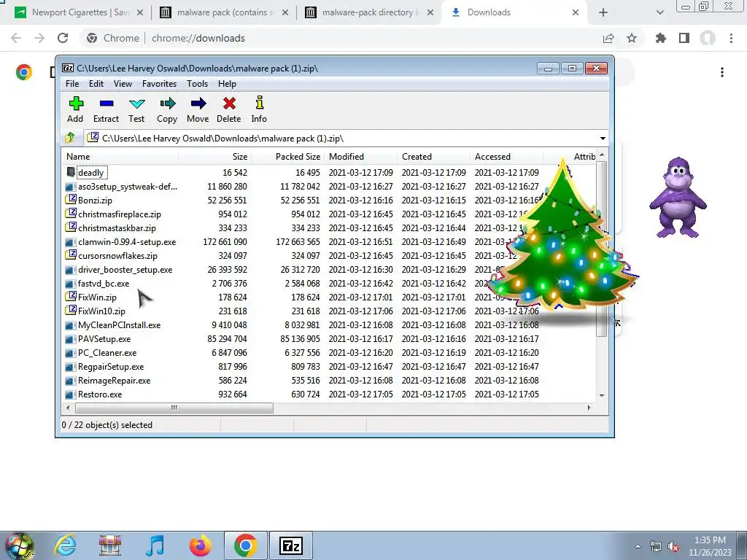
Task: Click vertical scrollbar down arrow in file list
Action: point(602,395)
